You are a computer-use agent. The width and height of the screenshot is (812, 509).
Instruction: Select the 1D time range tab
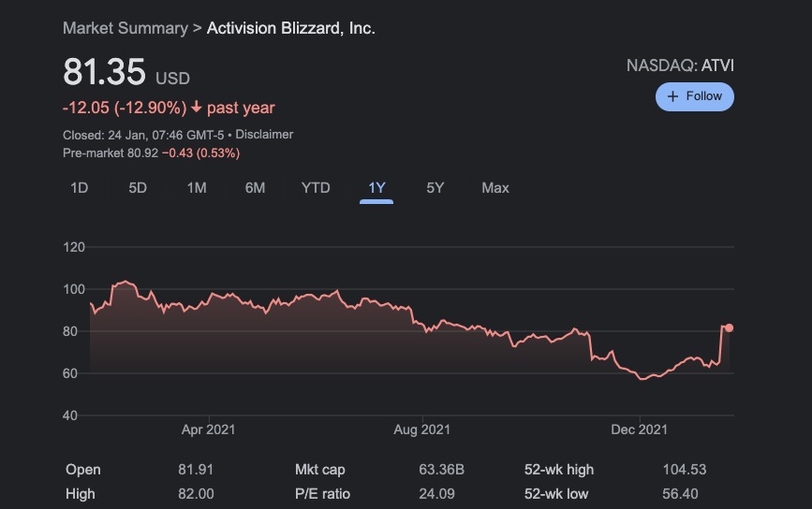tap(80, 188)
